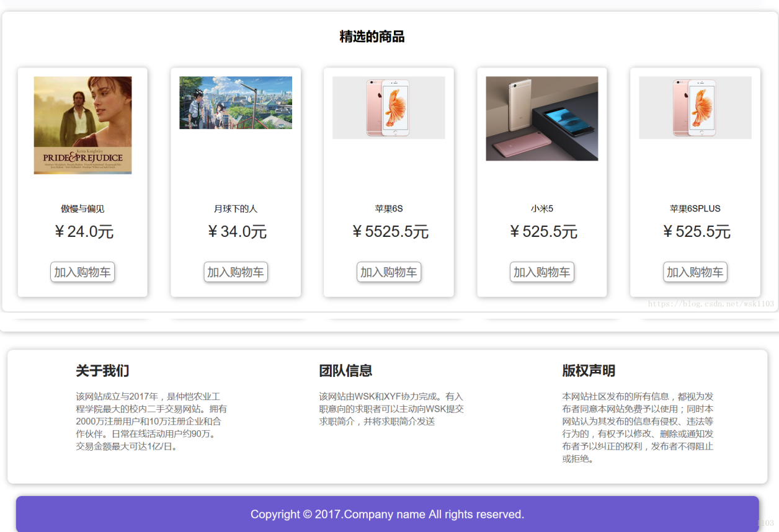
Task: Select the product name 苹果6S
Action: [x=389, y=209]
